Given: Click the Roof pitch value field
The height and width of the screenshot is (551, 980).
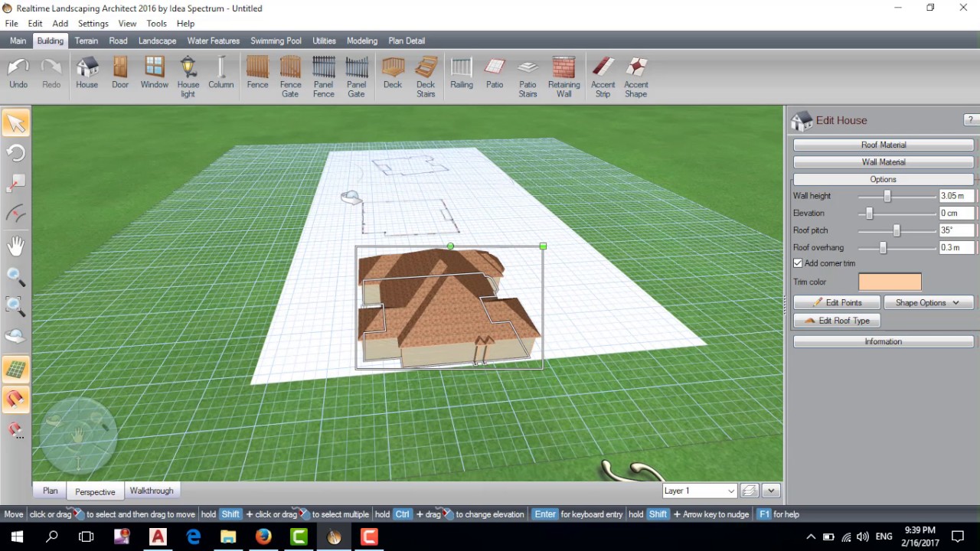Looking at the screenshot, I should tap(956, 230).
